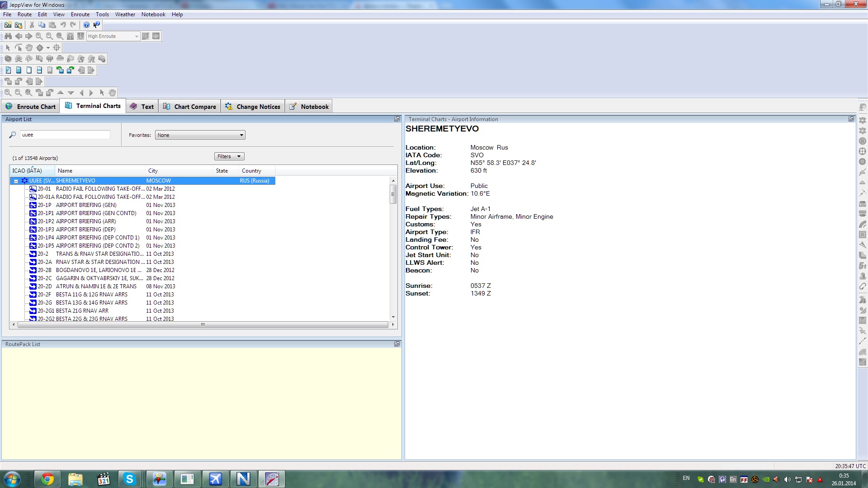Open the High Enroute dropdown
The width and height of the screenshot is (868, 488).
(x=113, y=36)
